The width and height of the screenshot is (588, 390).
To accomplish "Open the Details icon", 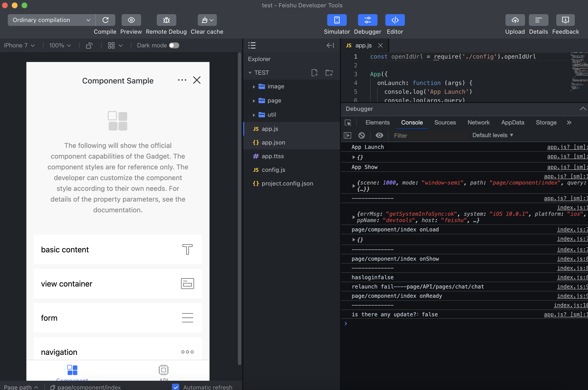I will click(x=538, y=20).
